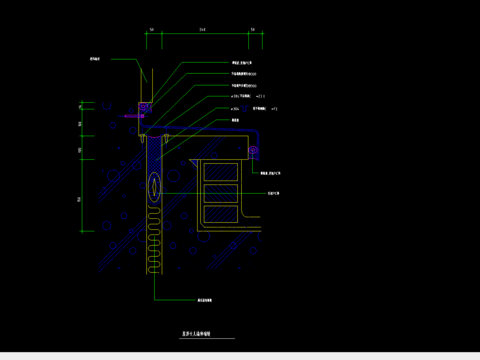Click the bottom hatched yellow rectangle in the right assembly
Screen dimensions: 480x360
tap(221, 214)
